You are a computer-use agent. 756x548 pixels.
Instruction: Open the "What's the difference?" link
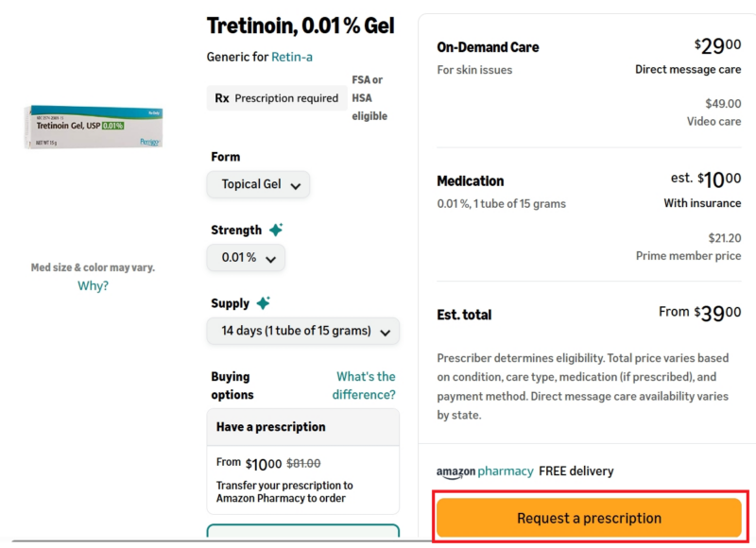366,385
